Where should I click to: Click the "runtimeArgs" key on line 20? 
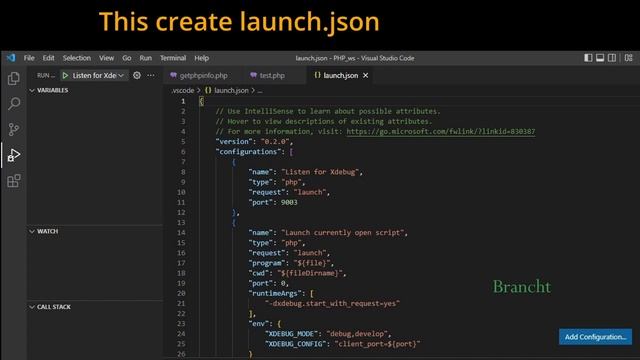pos(275,293)
